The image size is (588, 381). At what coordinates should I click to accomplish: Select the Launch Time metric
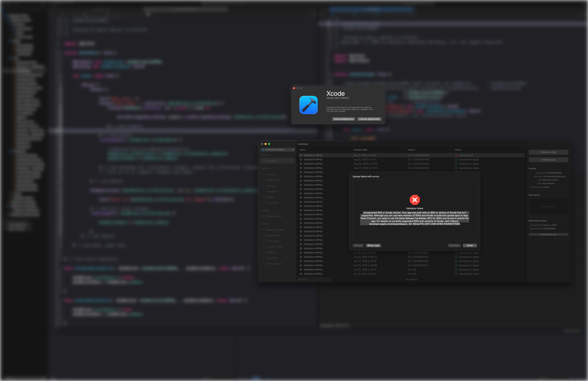pos(274,247)
